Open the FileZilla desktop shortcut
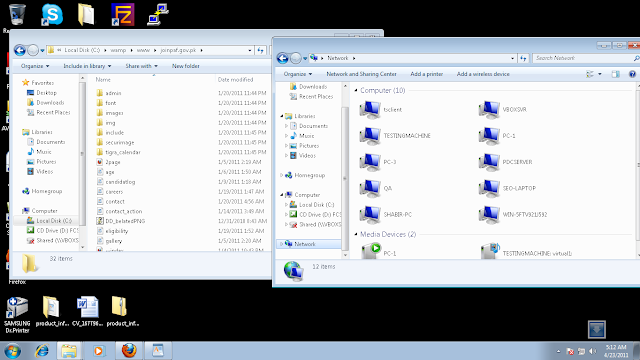Image resolution: width=640 pixels, height=360 pixels. pyautogui.click(x=122, y=14)
